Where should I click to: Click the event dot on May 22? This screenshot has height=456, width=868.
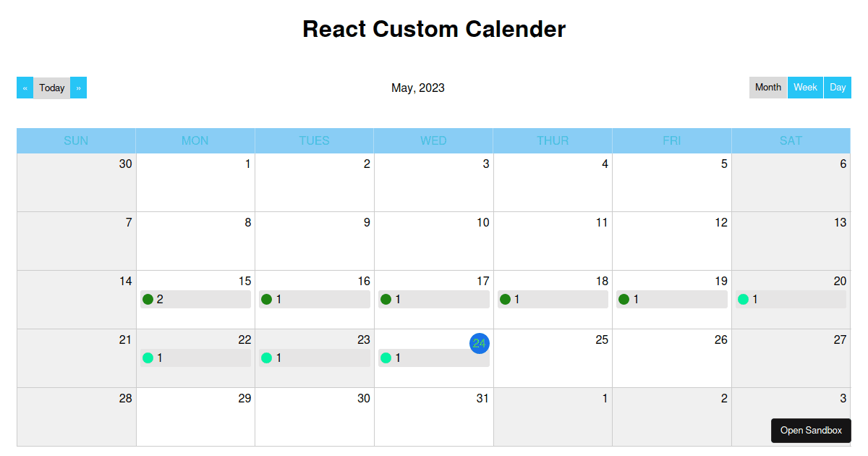(x=149, y=358)
